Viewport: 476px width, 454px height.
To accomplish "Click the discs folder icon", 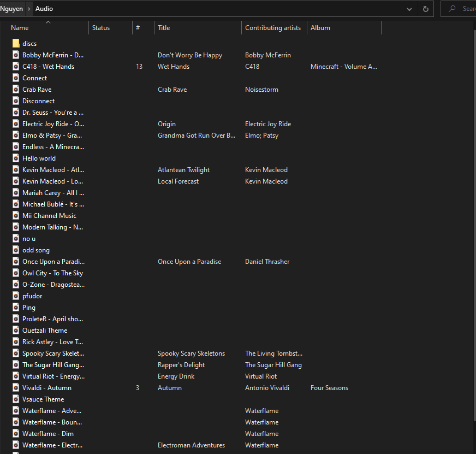I will pyautogui.click(x=16, y=44).
